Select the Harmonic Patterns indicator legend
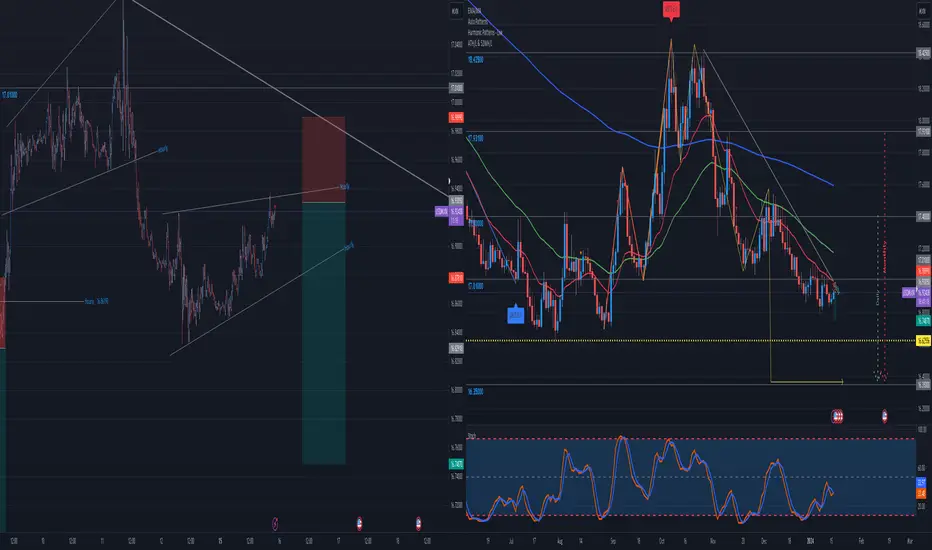Screen dimensions: 932x550 pyautogui.click(x=484, y=33)
